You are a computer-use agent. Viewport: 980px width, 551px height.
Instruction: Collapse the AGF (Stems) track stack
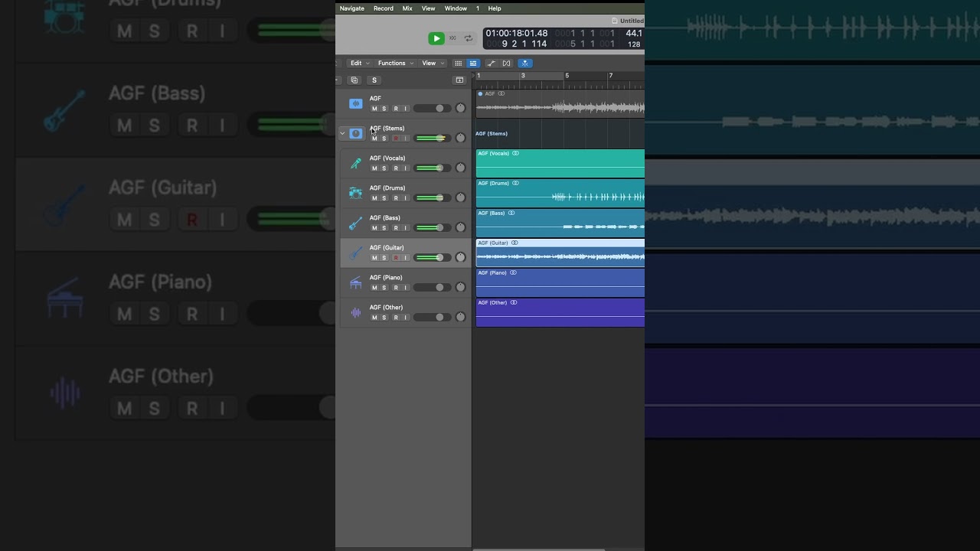click(x=342, y=132)
